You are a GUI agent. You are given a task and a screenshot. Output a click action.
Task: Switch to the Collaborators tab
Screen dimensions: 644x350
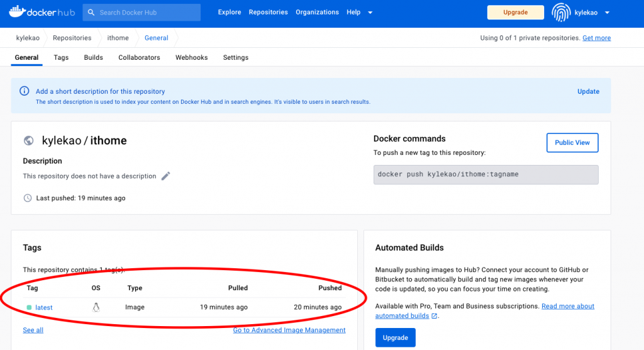139,57
